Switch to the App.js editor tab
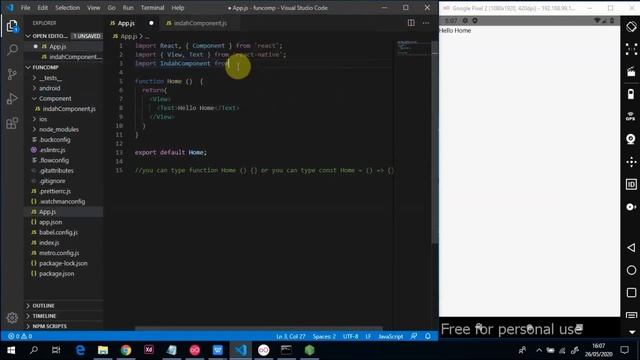The width and height of the screenshot is (640, 360). pyautogui.click(x=131, y=23)
